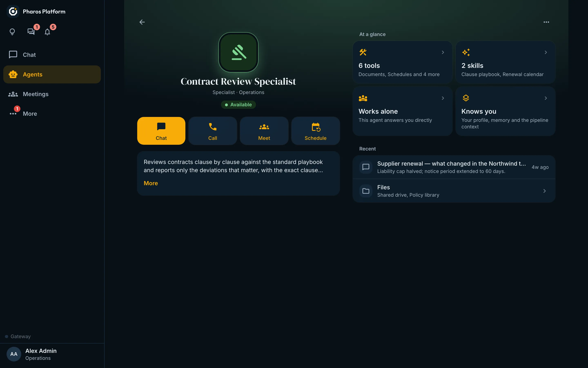Screen dimensions: 588x368
Task: Click the 'Specialist · Operations' subtitle
Action: [238, 92]
